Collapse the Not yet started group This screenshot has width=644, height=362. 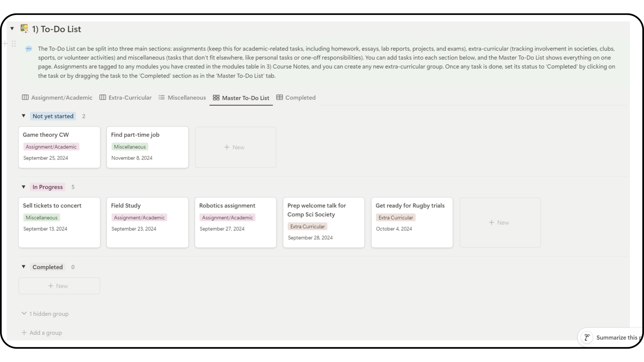click(x=24, y=116)
